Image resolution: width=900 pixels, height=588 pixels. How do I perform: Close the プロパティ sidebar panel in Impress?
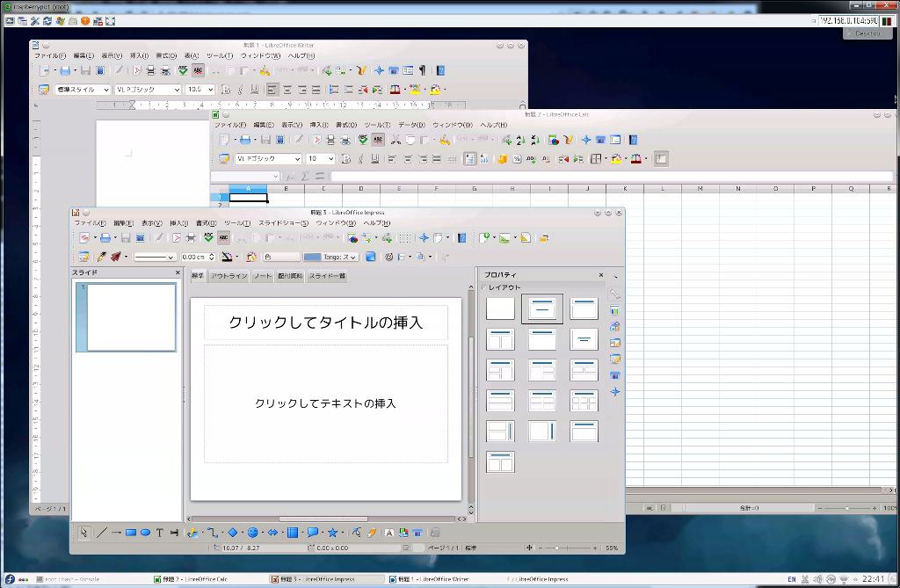pos(601,275)
